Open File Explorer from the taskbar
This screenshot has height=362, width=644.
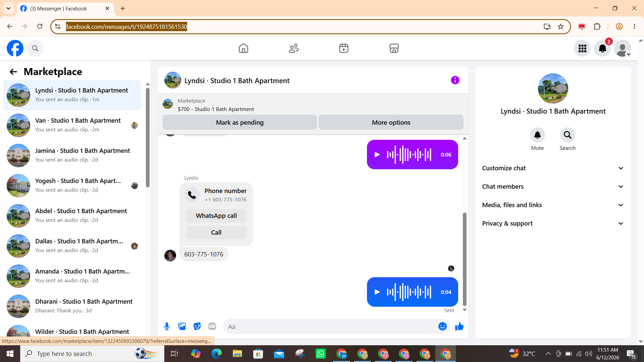237,354
